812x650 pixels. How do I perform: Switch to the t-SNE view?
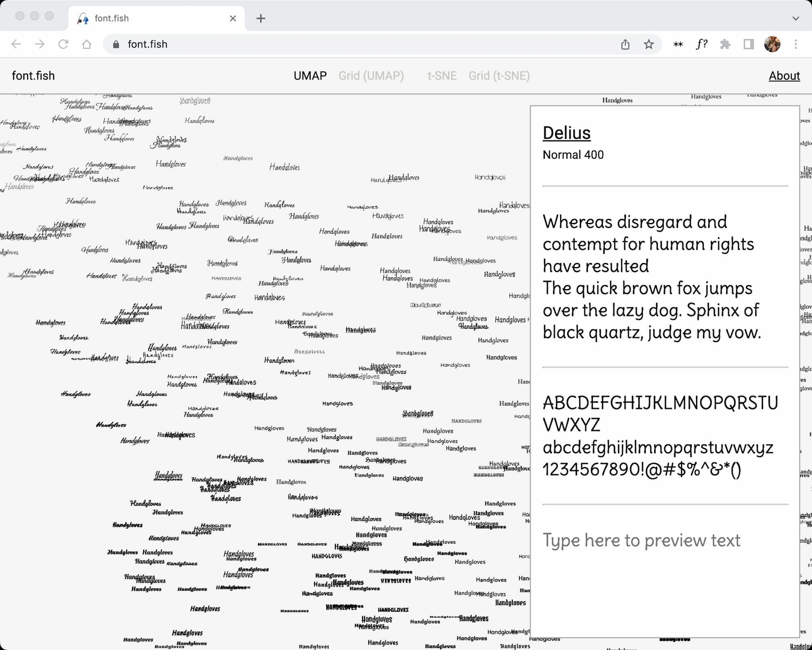[x=442, y=76]
